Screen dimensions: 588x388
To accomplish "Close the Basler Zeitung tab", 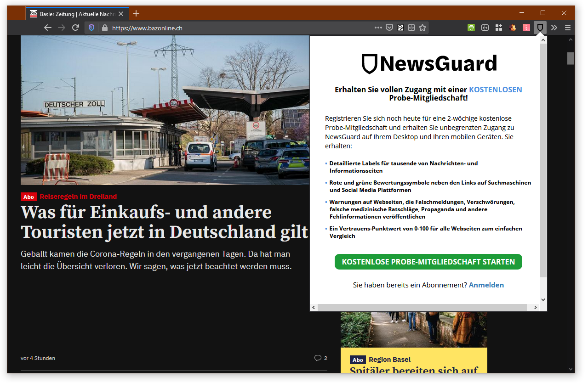I will tap(121, 14).
